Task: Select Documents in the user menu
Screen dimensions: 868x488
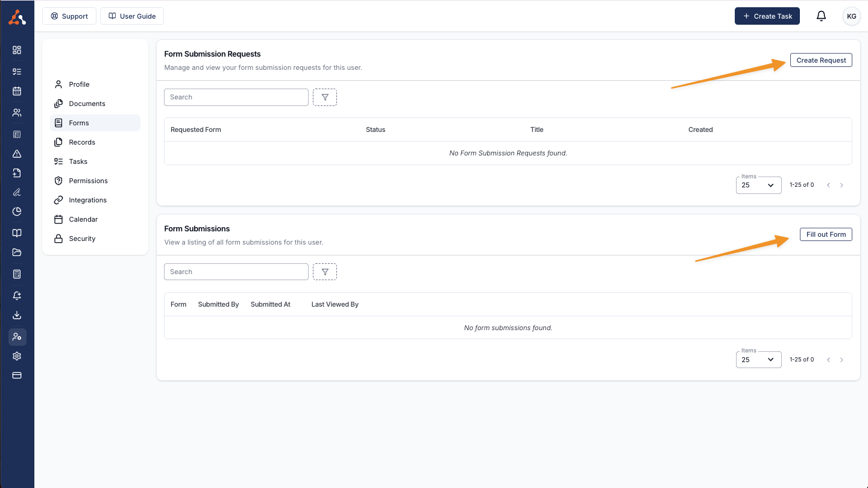Action: [x=87, y=104]
